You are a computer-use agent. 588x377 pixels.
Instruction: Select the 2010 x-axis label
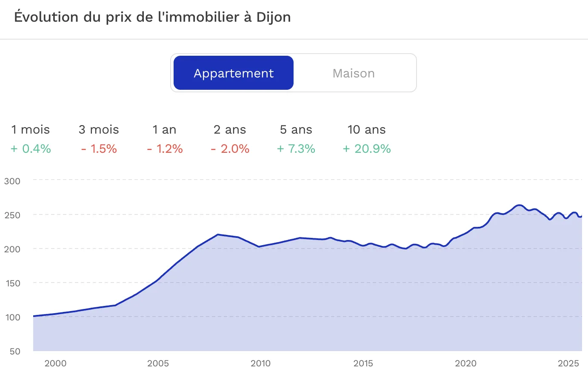click(x=261, y=363)
